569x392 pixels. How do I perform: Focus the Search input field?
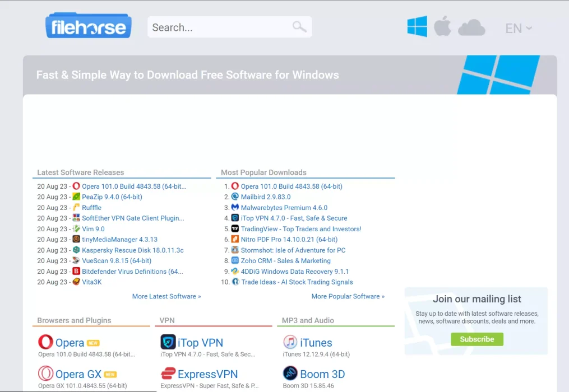click(x=229, y=27)
